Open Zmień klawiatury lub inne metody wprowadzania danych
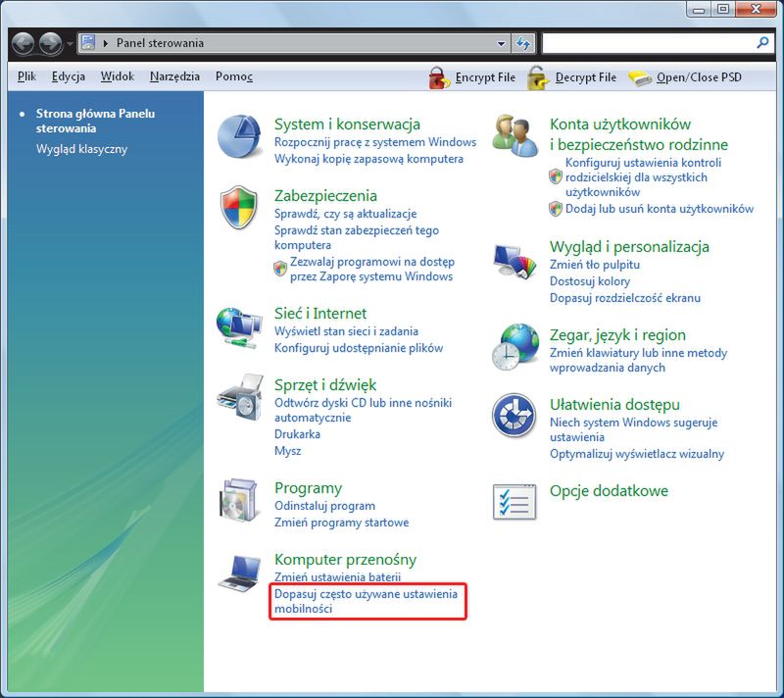 pos(638,360)
